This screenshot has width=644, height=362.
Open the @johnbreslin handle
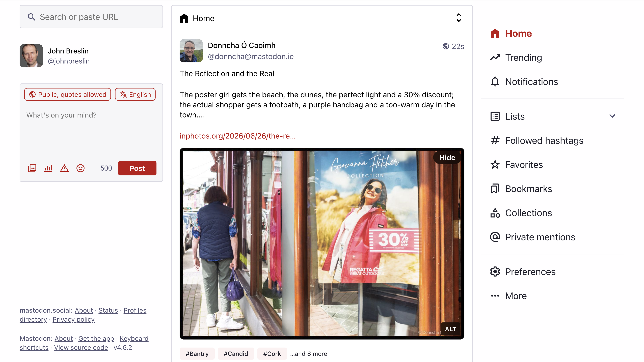coord(68,61)
